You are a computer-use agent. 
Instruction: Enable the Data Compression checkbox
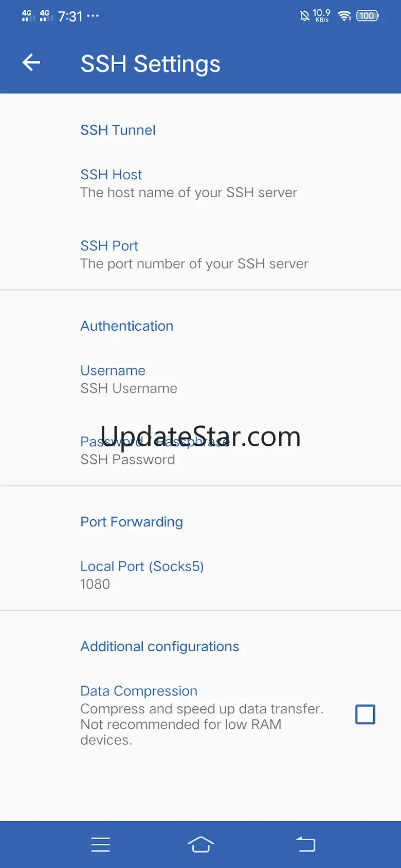click(x=366, y=714)
